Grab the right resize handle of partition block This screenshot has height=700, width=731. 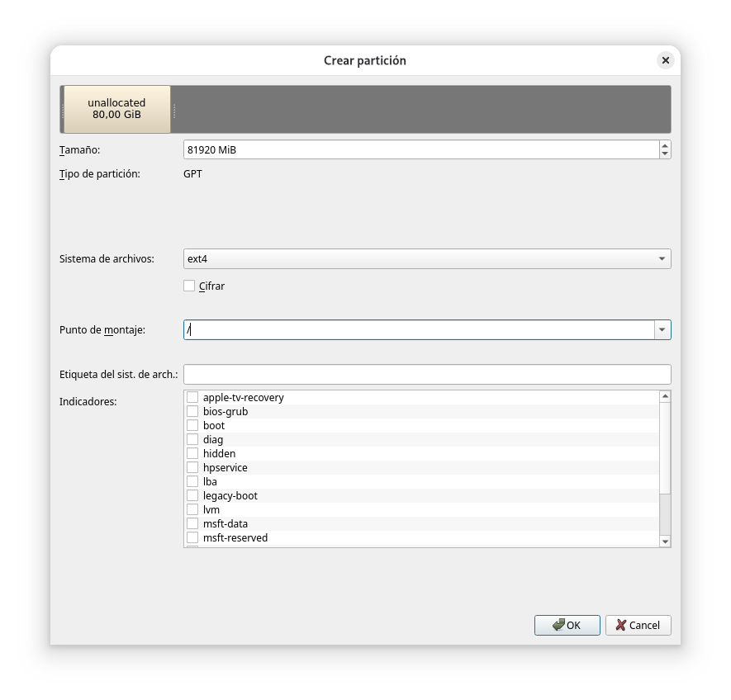174,110
